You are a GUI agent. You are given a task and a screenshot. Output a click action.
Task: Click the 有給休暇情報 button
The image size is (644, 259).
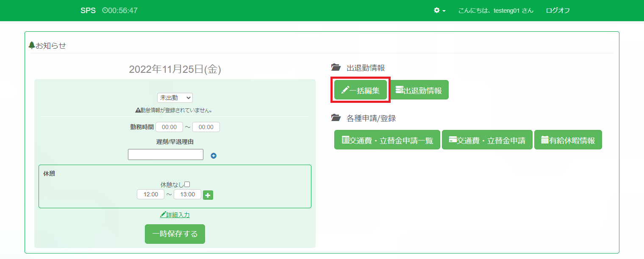pyautogui.click(x=568, y=140)
